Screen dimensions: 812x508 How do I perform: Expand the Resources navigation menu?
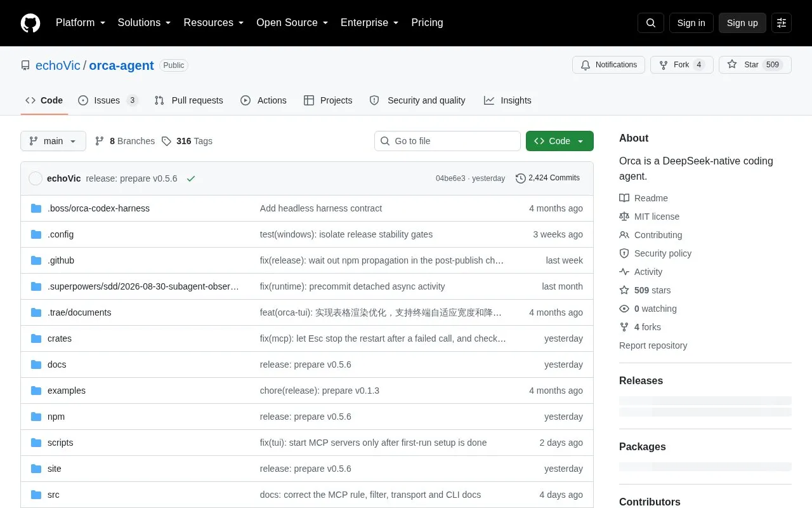coord(214,23)
